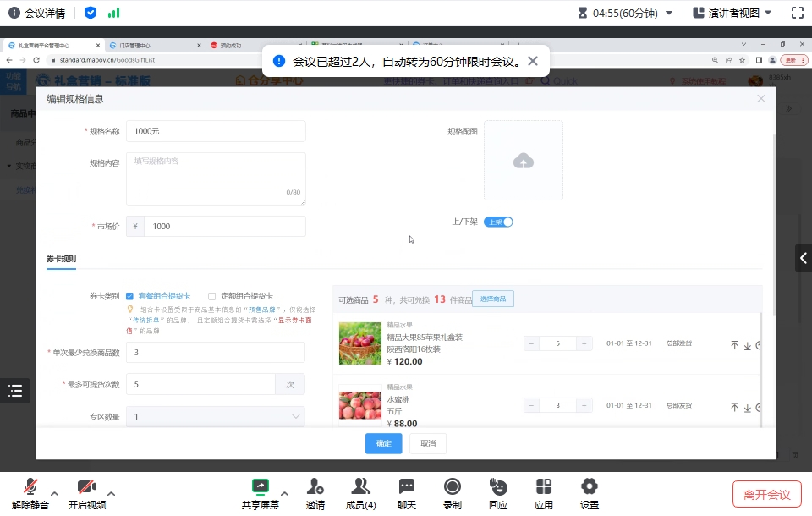Image resolution: width=812 pixels, height=516 pixels.
Task: Click the 规格名称 input field
Action: pos(216,131)
